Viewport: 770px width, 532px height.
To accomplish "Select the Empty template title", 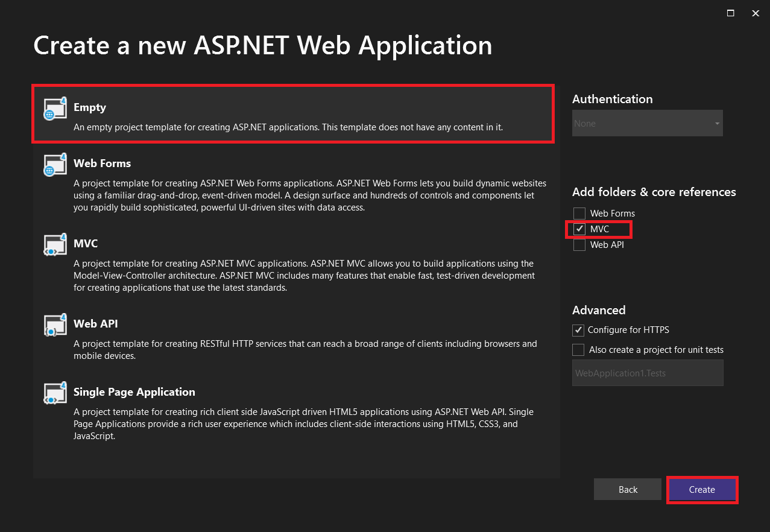I will coord(90,107).
